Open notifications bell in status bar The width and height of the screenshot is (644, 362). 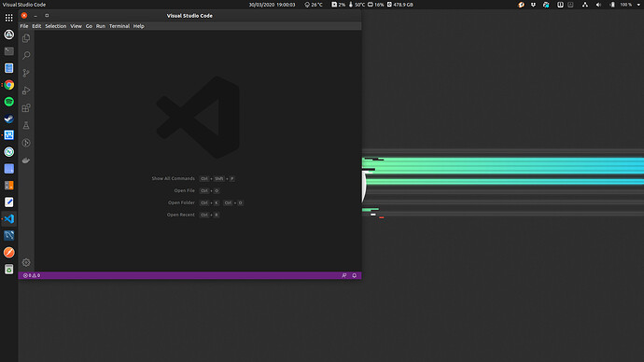354,275
